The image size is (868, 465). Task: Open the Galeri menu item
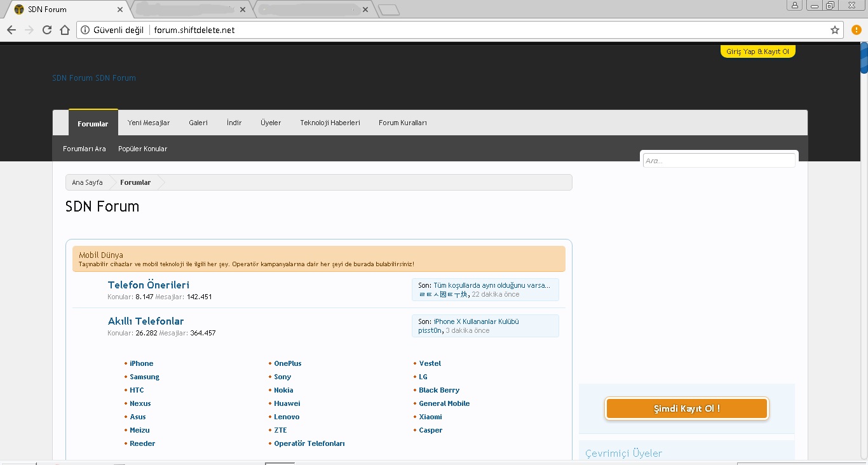198,123
